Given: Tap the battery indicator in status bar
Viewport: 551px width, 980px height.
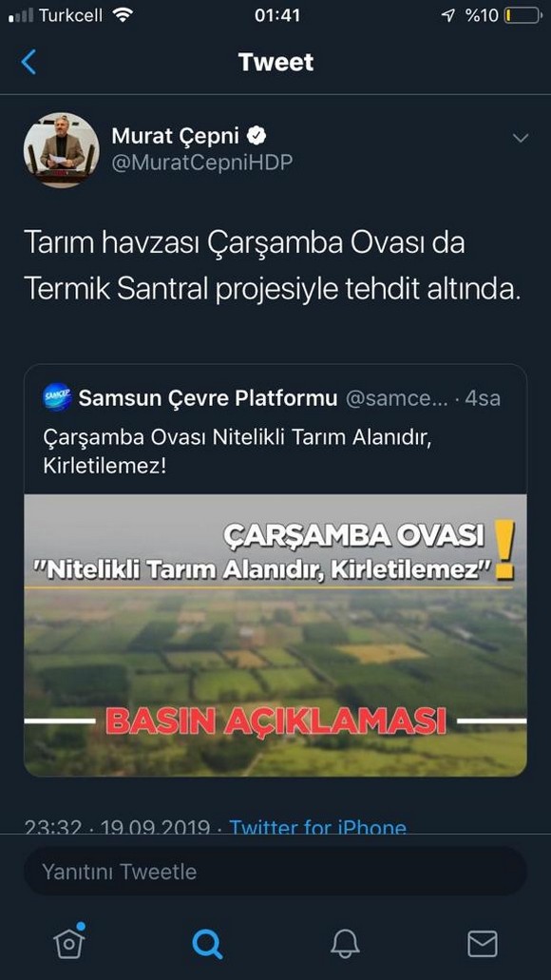Looking at the screenshot, I should pos(523,15).
